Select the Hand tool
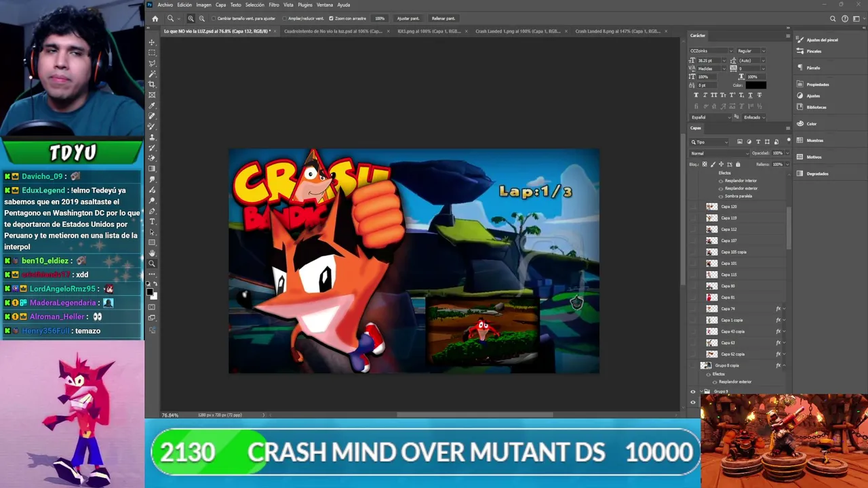 coord(152,253)
